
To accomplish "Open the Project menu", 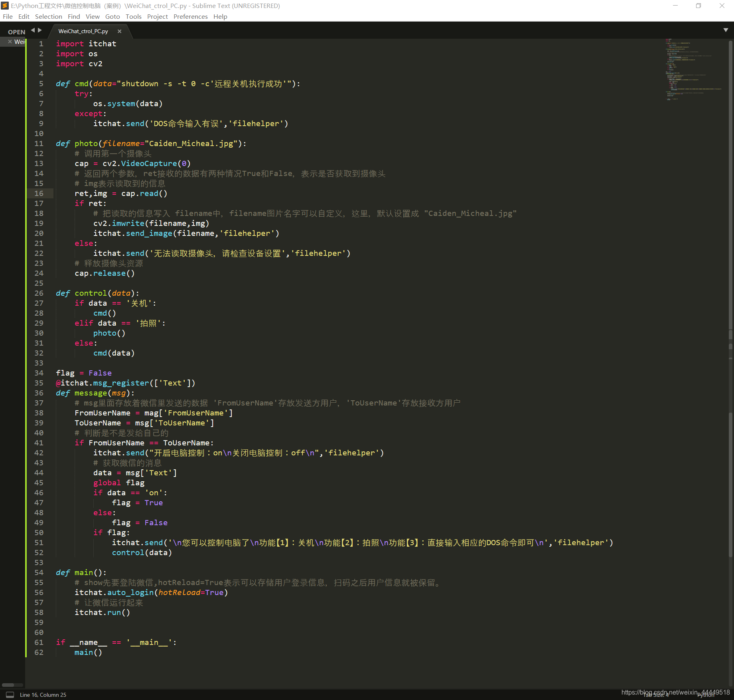I will coord(158,16).
